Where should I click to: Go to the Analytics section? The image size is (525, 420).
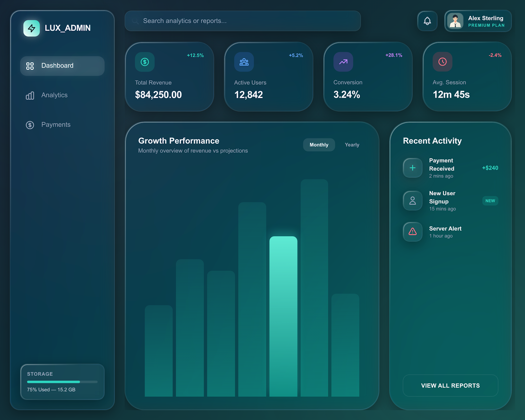[62, 95]
